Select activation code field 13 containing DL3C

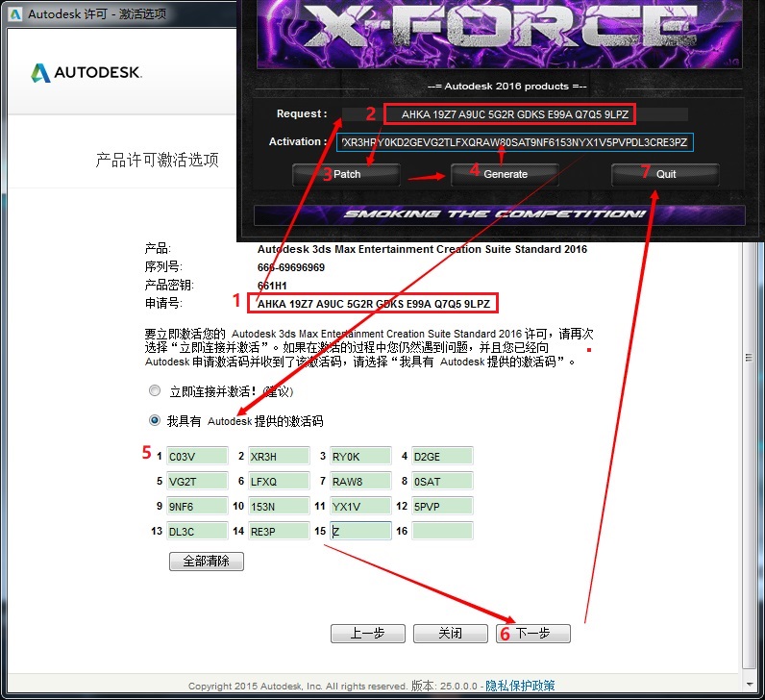[197, 531]
